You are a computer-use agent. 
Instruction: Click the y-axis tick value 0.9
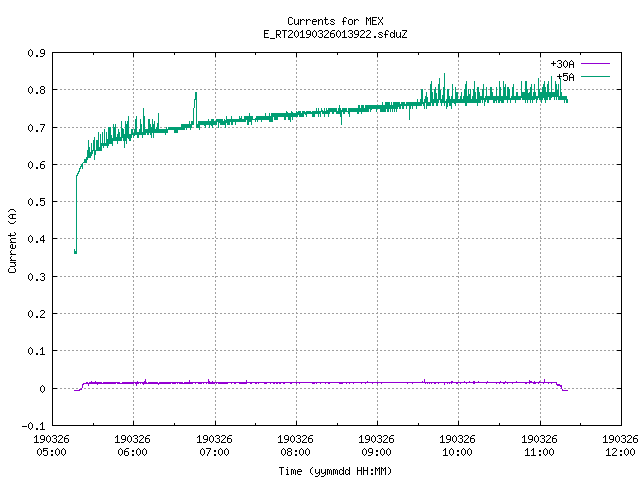(36, 53)
